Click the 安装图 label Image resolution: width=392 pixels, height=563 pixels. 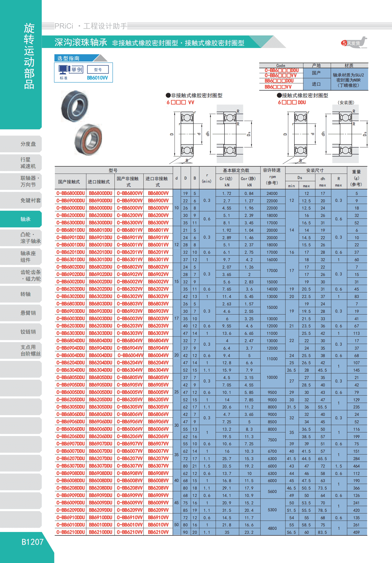point(346,103)
